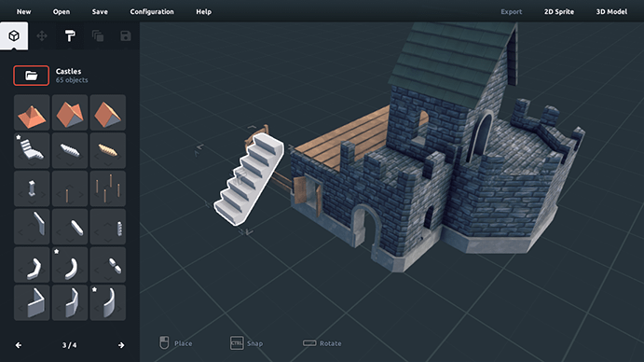Click the floppy disk save icon
The width and height of the screenshot is (644, 362).
pyautogui.click(x=126, y=36)
